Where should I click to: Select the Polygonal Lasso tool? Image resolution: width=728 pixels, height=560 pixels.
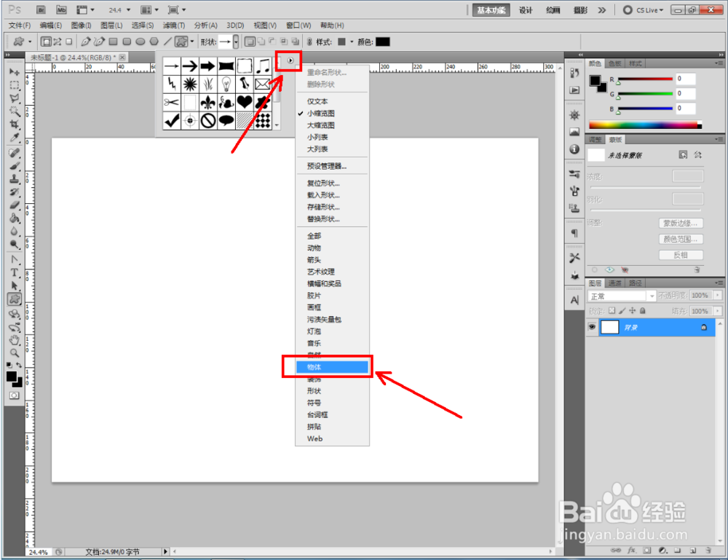(x=15, y=98)
